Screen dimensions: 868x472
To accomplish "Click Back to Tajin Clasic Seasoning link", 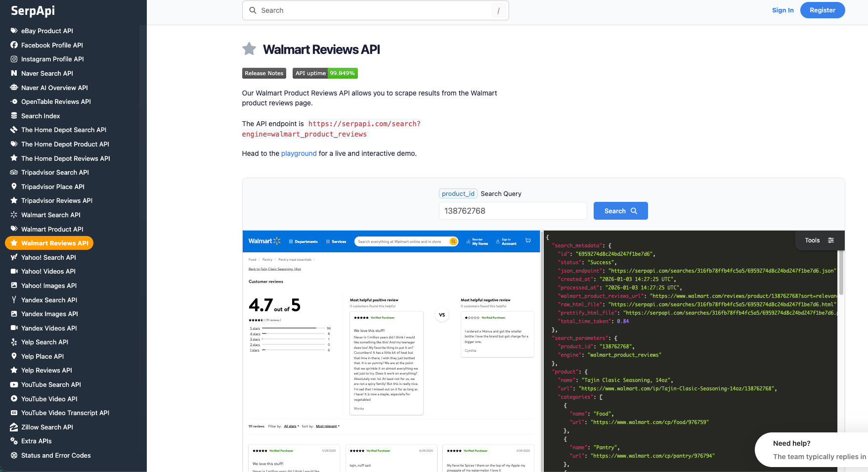I will tap(274, 269).
